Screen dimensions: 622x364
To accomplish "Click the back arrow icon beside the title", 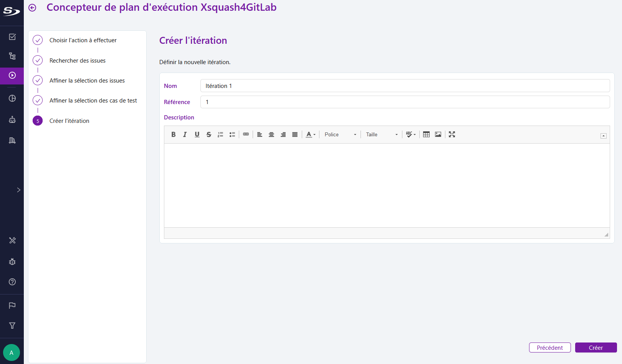I will tap(32, 8).
